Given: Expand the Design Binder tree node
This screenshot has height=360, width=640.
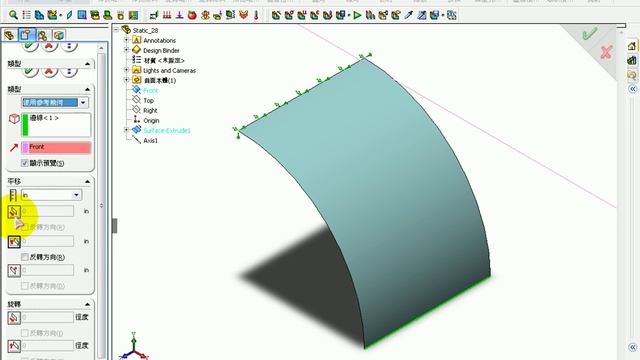Looking at the screenshot, I should click(127, 50).
